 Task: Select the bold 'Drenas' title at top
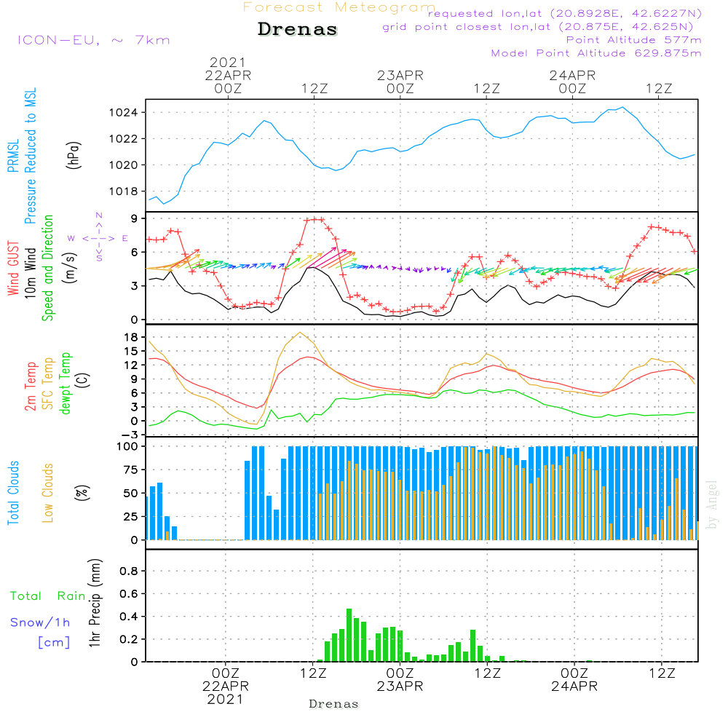tap(298, 29)
